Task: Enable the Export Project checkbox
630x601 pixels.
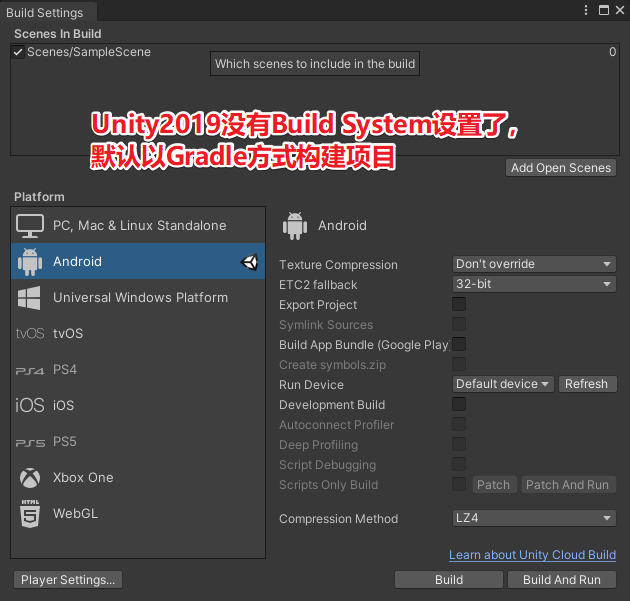Action: pos(459,304)
